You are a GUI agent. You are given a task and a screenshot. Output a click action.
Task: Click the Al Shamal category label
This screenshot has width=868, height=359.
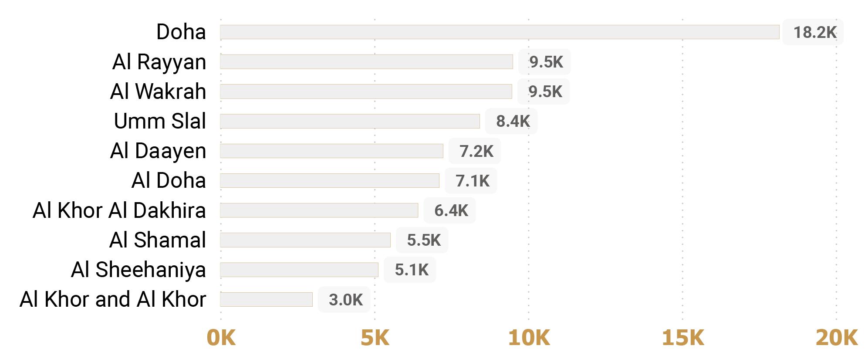click(x=158, y=240)
